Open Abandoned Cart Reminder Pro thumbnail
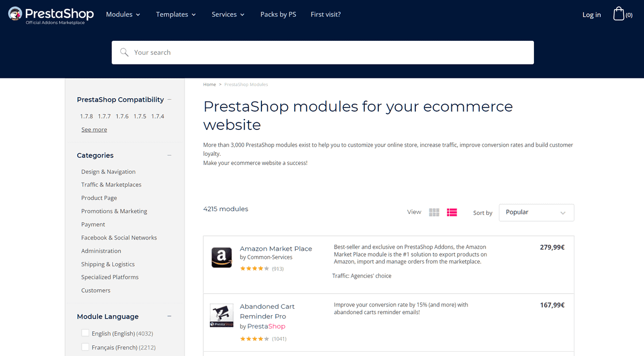 [x=221, y=316]
